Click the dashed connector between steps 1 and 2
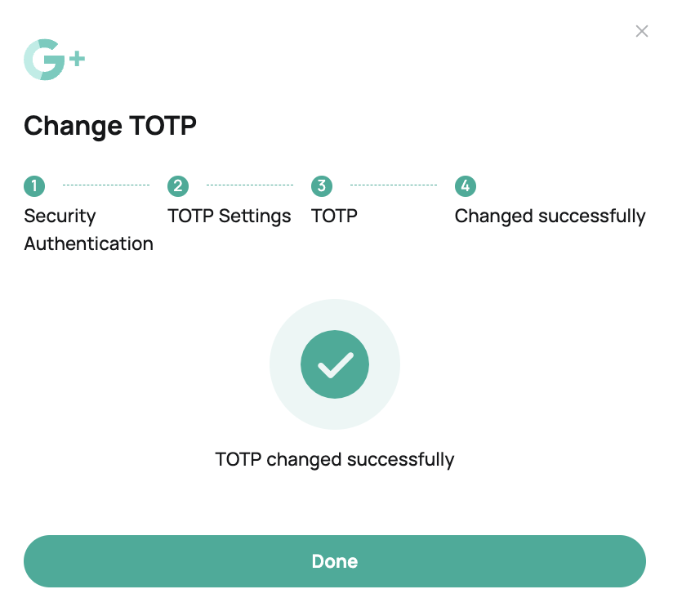The image size is (673, 616). click(106, 185)
